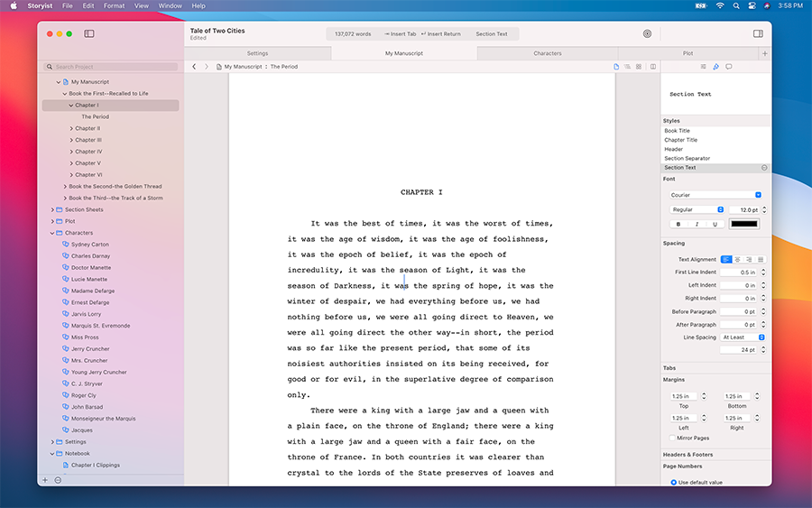
Task: Click the 137,072 words count
Action: click(x=353, y=33)
